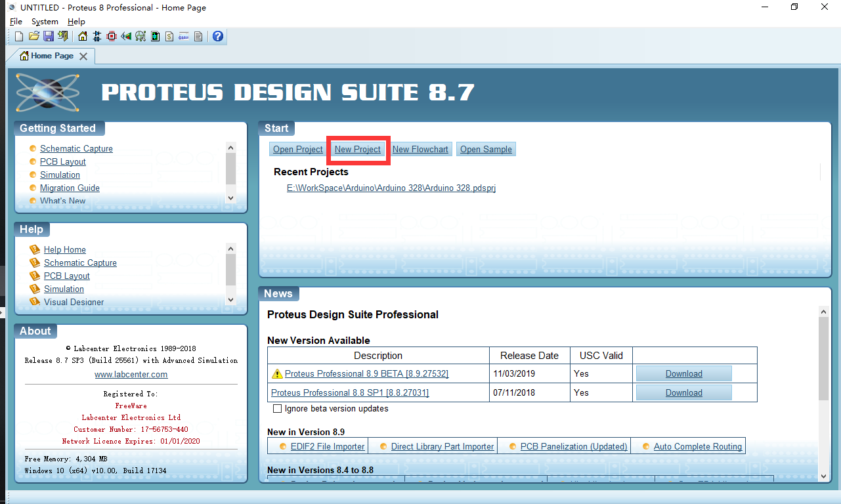Open Simulation help link
This screenshot has width=841, height=504.
pos(64,289)
